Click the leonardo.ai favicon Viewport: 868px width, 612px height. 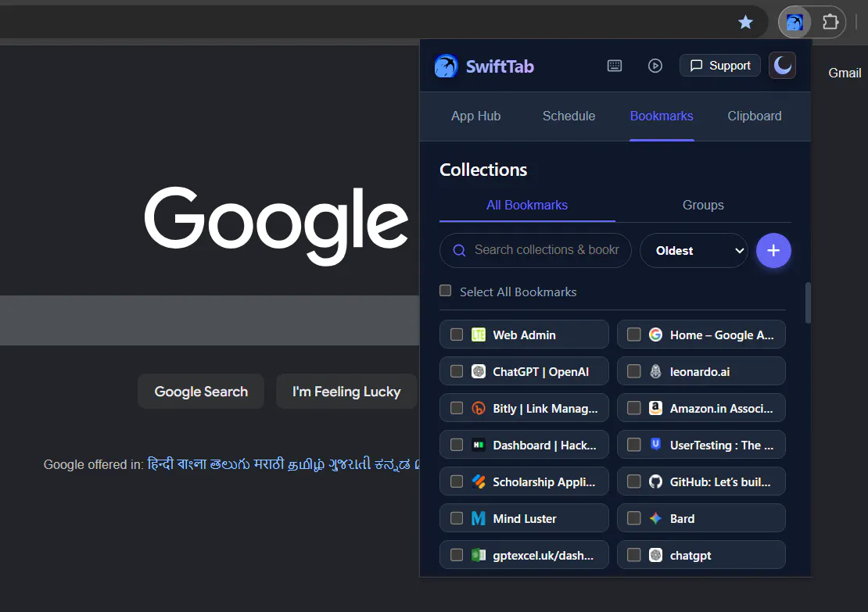(x=655, y=371)
